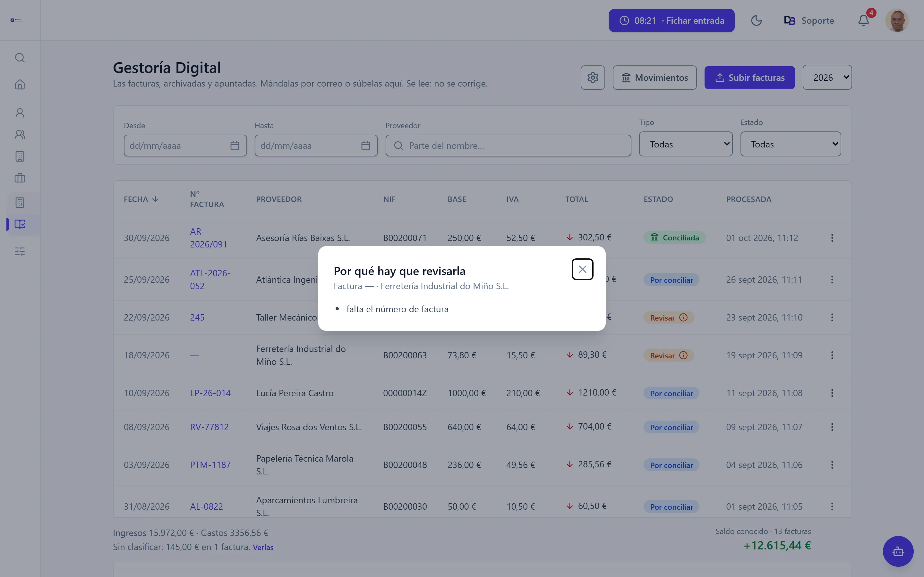Click the info icon on Ferretería Revisar badge
924x577 pixels.
pos(683,355)
